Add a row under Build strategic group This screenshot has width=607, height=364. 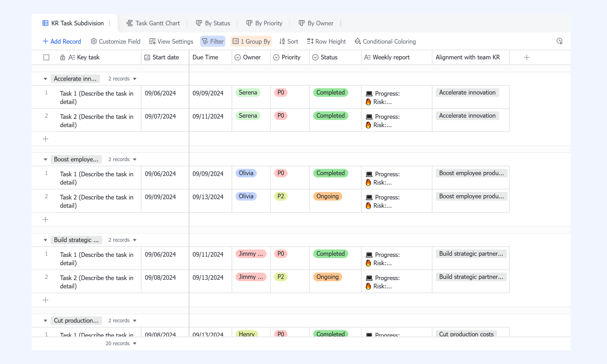(46, 300)
